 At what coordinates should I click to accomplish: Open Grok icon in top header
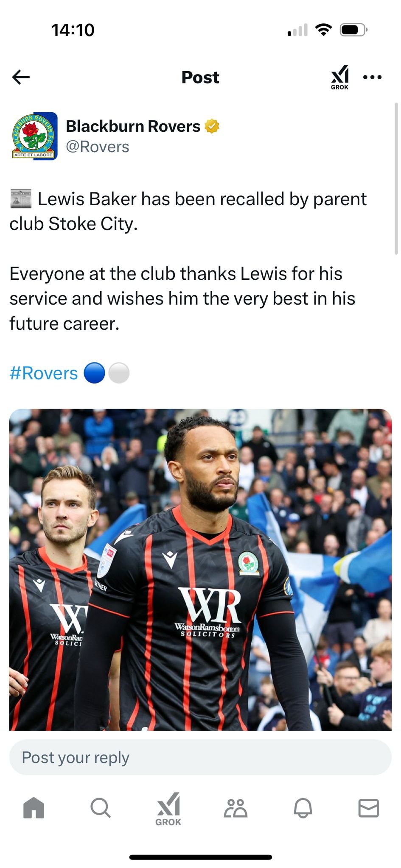click(x=339, y=77)
